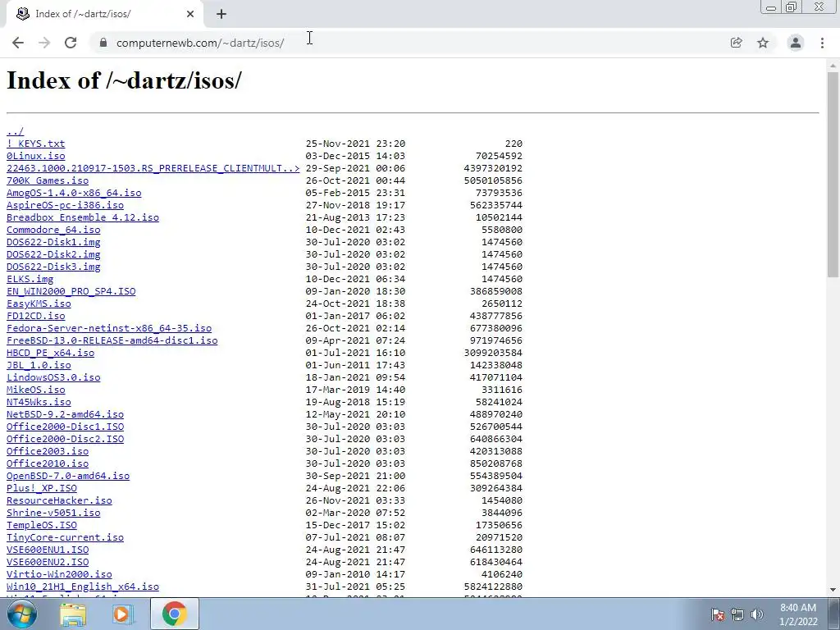Open !_KEYS.txt file link

point(36,144)
